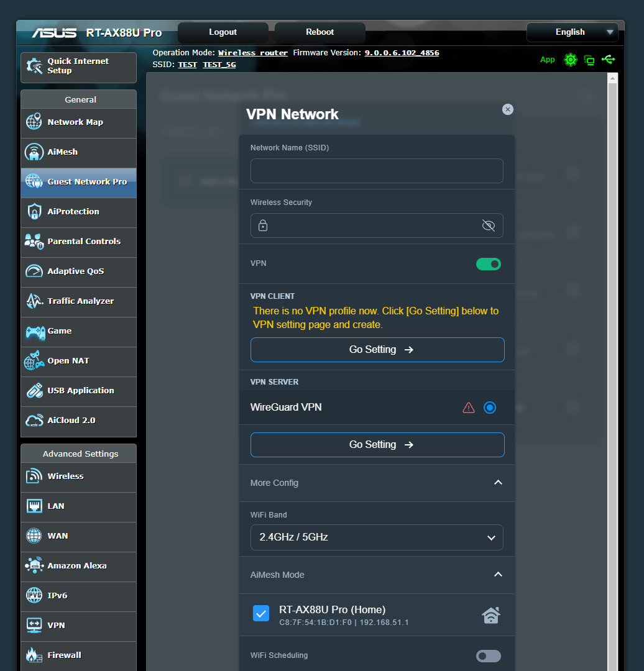Show password with the eye icon
Viewport: 644px width, 671px height.
(x=488, y=226)
